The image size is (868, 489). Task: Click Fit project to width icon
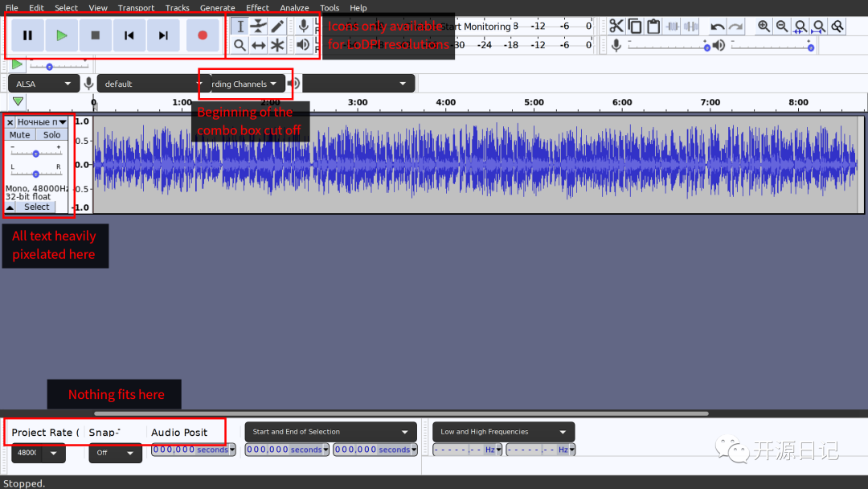click(x=819, y=26)
